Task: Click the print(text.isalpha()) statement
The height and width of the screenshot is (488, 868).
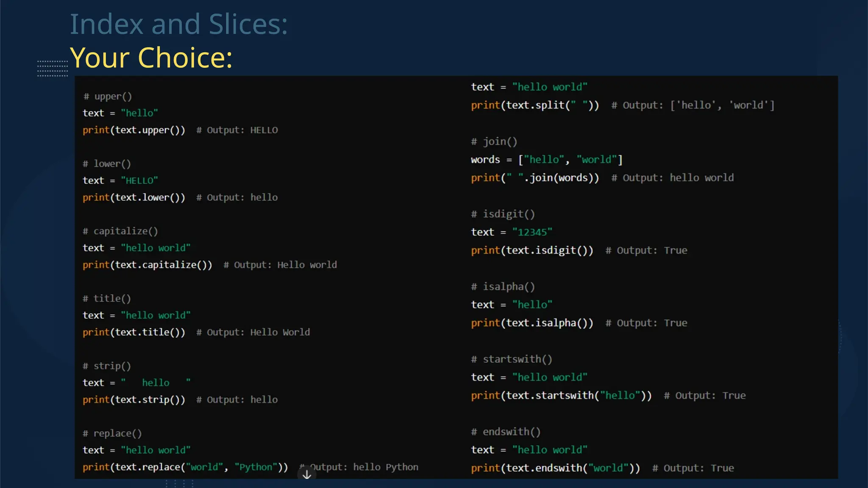Action: pyautogui.click(x=532, y=323)
